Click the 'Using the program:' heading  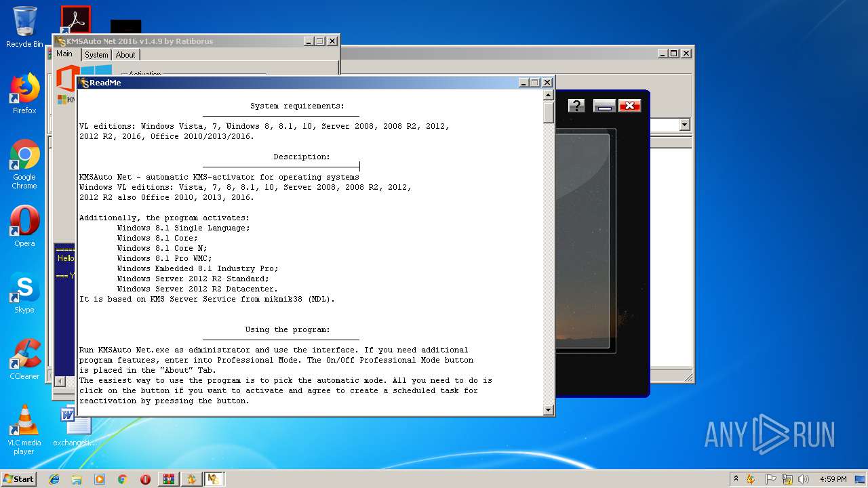pyautogui.click(x=288, y=329)
